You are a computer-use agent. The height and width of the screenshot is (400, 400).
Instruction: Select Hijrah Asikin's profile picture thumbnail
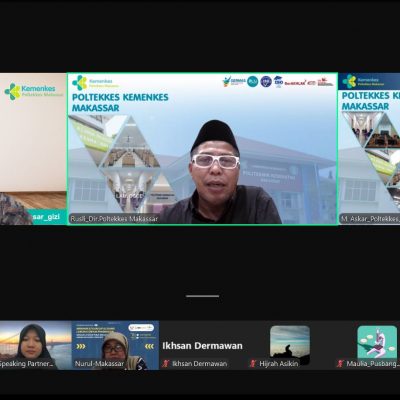pos(290,342)
